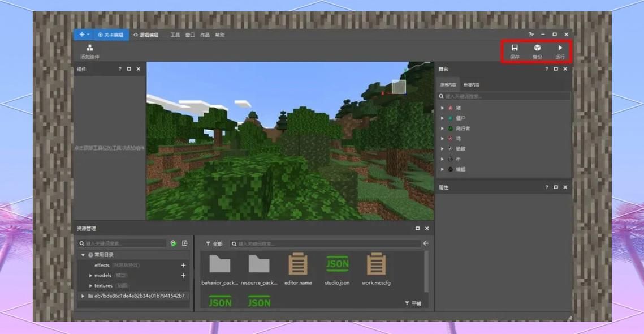Click the 添加组件 add component icon
Screen dimensions: 644x334
coord(89,48)
